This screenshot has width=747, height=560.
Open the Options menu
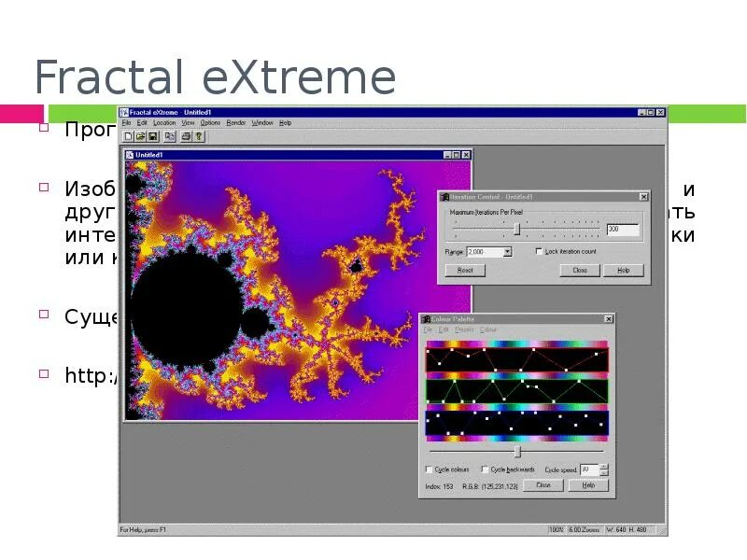pyautogui.click(x=211, y=123)
